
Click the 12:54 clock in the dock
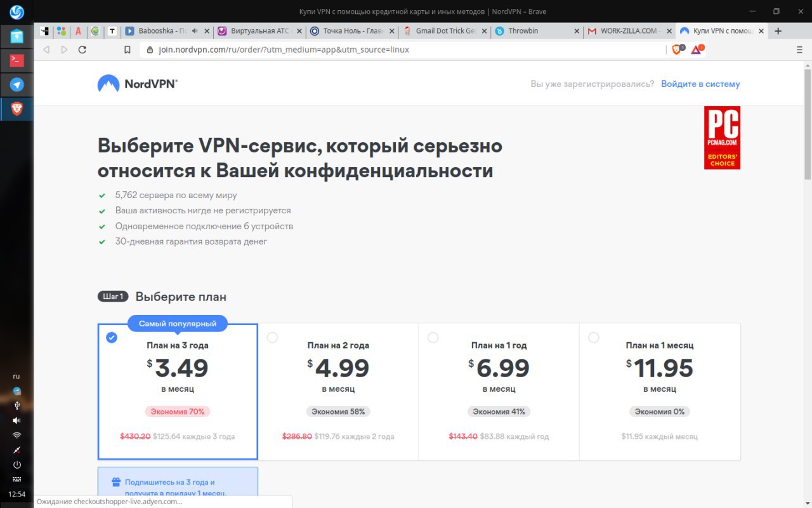(x=16, y=494)
